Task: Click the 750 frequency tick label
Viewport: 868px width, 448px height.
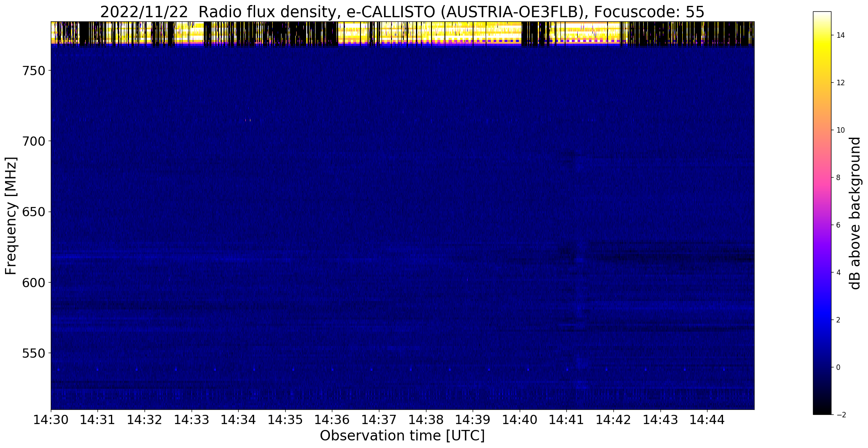Action: pos(33,71)
